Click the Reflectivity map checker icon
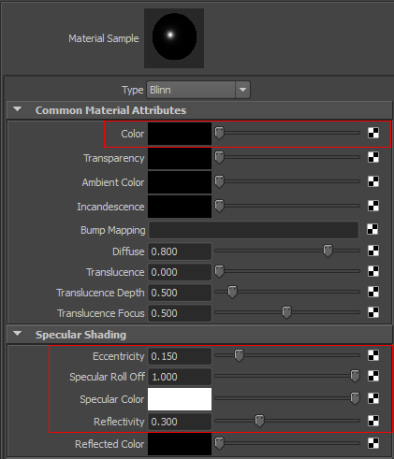Image resolution: width=394 pixels, height=459 pixels. 373,421
